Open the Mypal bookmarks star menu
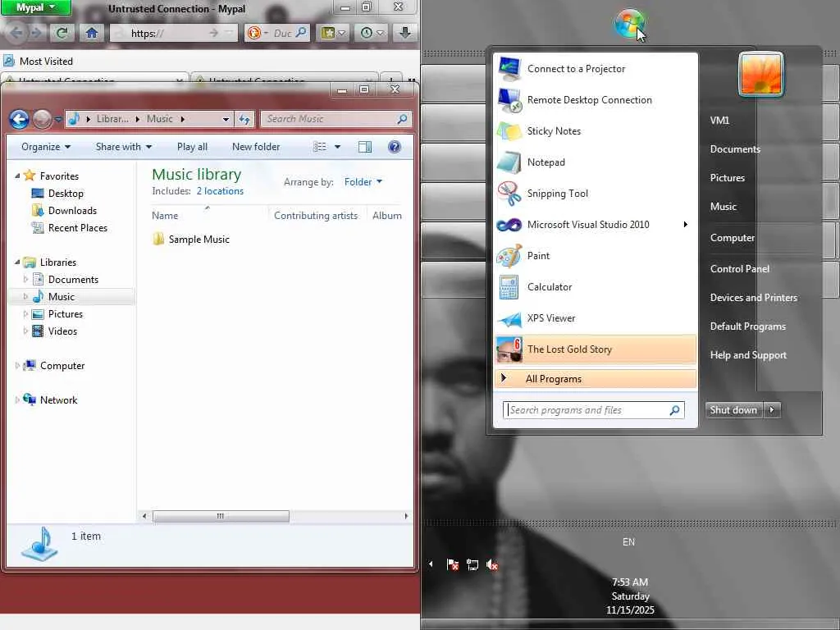 point(333,33)
